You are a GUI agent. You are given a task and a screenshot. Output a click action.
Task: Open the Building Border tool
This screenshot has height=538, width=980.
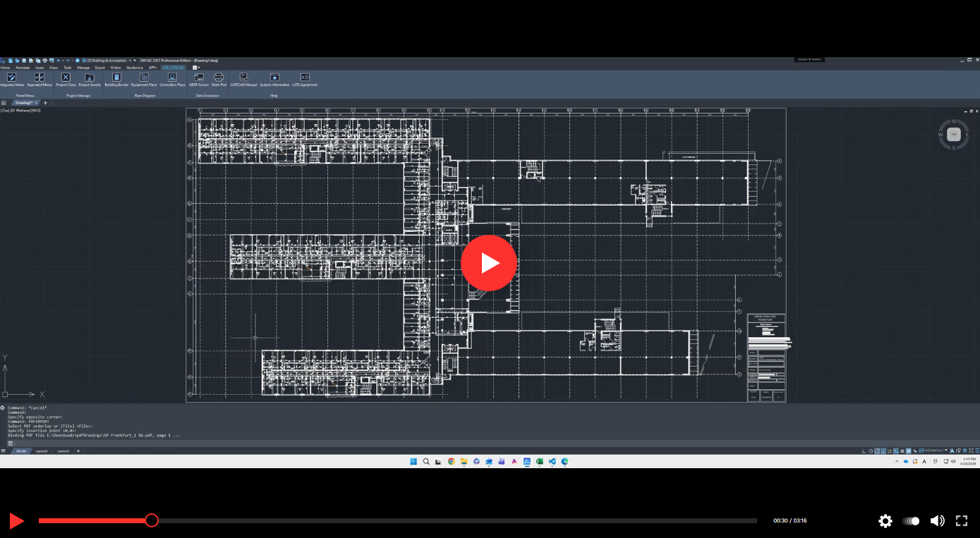coord(116,78)
